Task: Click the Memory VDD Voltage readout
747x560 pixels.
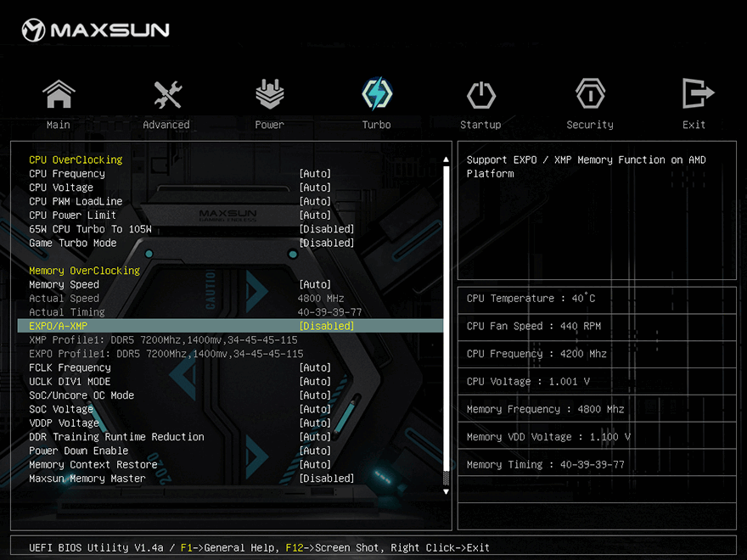Action: [548, 437]
